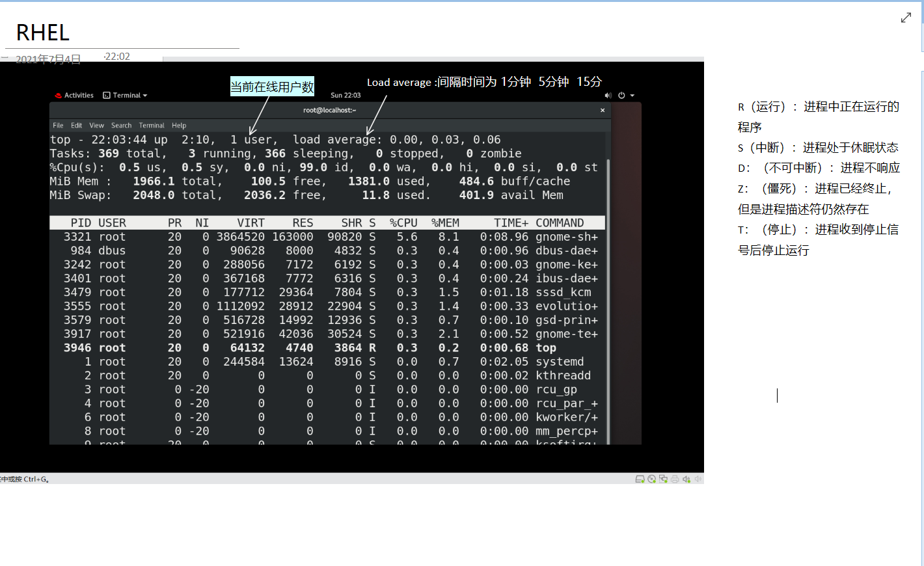Close the root@localhost terminal window

[603, 111]
